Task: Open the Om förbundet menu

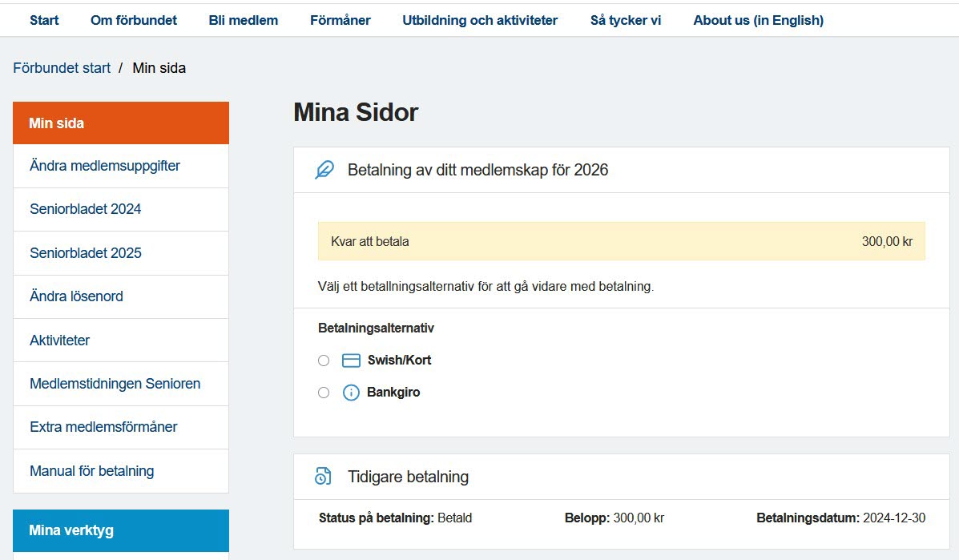Action: click(134, 20)
